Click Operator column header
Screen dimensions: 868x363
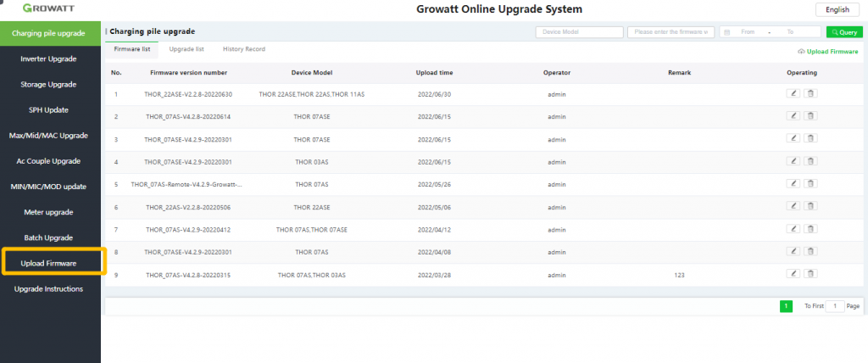[557, 73]
